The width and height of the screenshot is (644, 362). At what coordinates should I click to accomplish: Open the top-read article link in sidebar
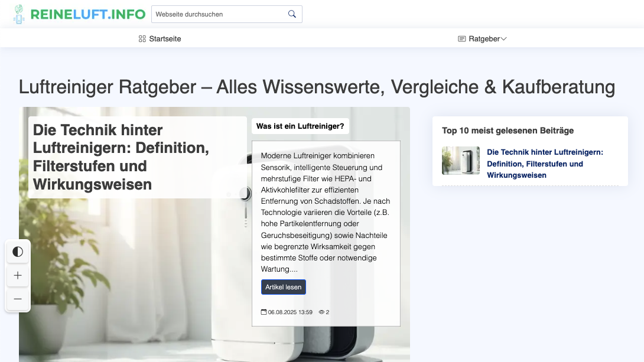pos(544,164)
